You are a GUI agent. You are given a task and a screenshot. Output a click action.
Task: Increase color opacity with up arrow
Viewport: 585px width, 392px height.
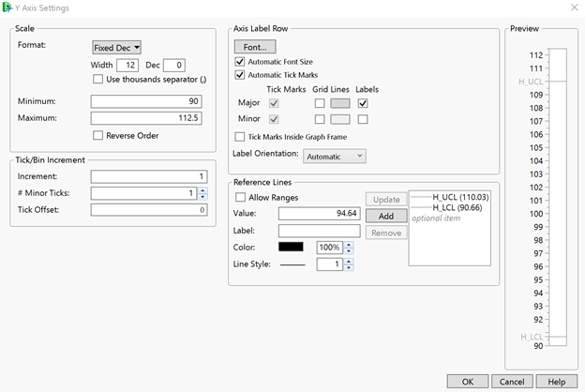click(349, 245)
